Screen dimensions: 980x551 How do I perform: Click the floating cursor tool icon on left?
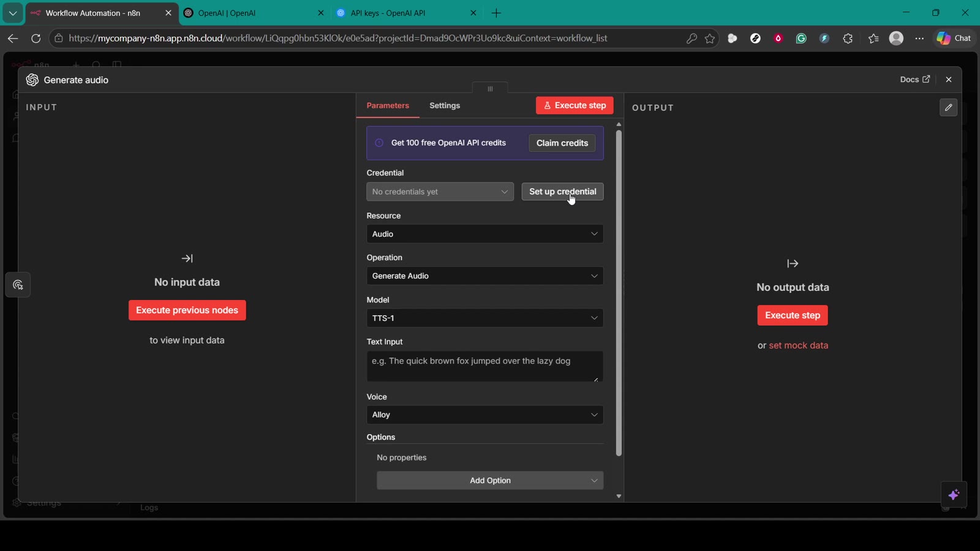tap(18, 285)
